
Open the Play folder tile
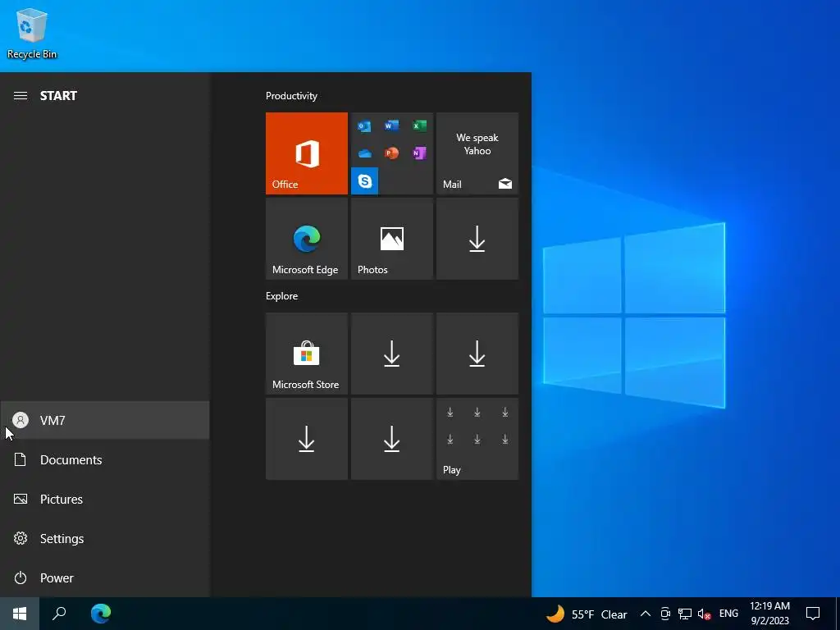pyautogui.click(x=477, y=439)
